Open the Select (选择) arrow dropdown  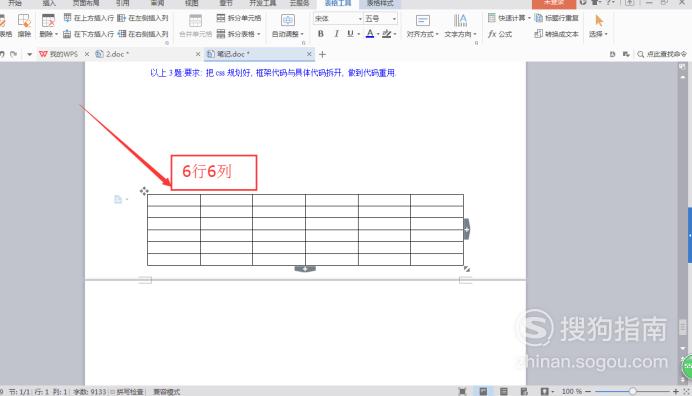[x=598, y=25]
